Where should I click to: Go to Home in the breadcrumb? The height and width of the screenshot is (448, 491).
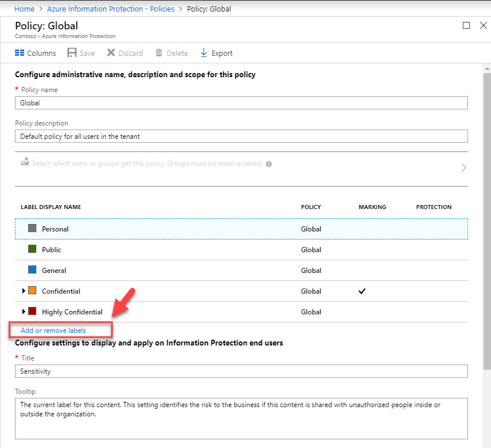pos(24,9)
